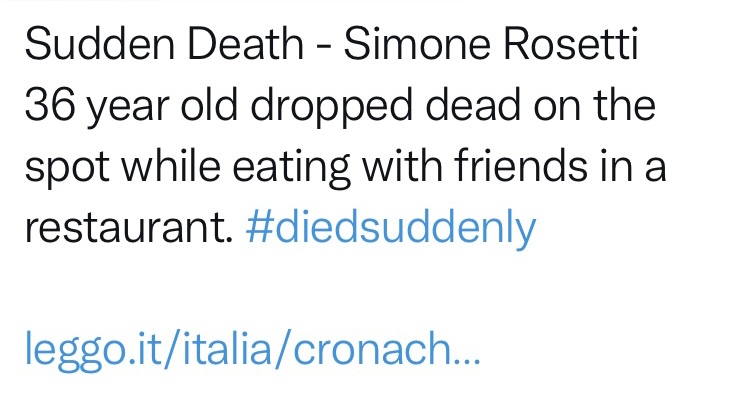750x407 pixels.
Task: Click the word Death in the first line
Action: (x=245, y=44)
